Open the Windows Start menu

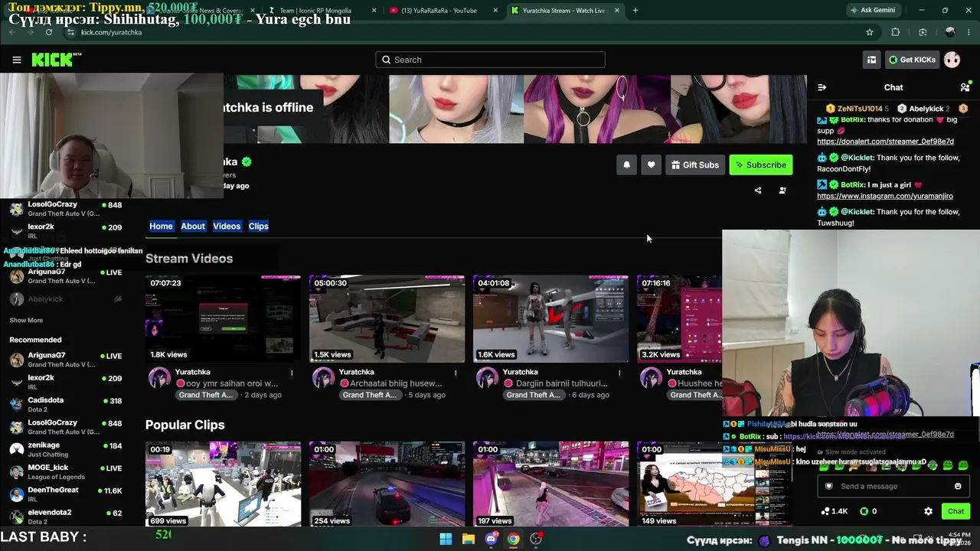point(446,539)
